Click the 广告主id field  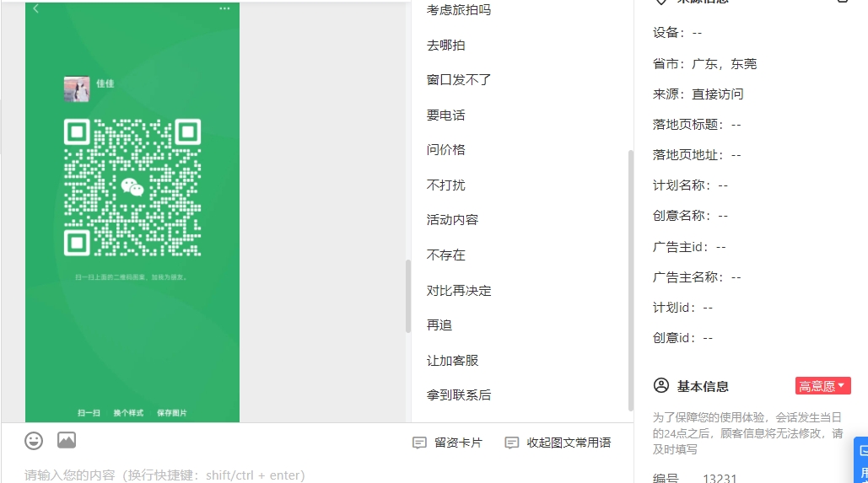pos(688,247)
